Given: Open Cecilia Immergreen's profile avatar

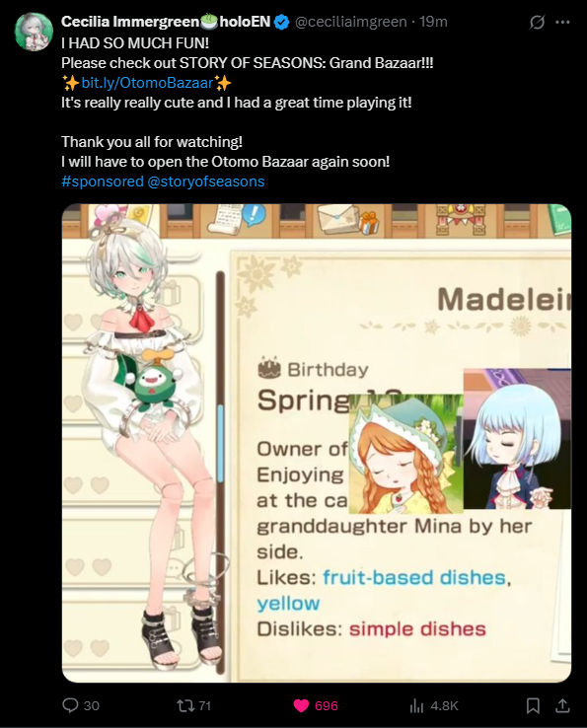Looking at the screenshot, I should coord(33,32).
